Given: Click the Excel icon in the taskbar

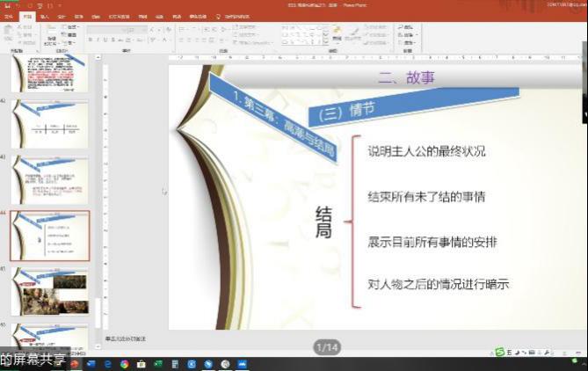Looking at the screenshot, I should pos(157,363).
